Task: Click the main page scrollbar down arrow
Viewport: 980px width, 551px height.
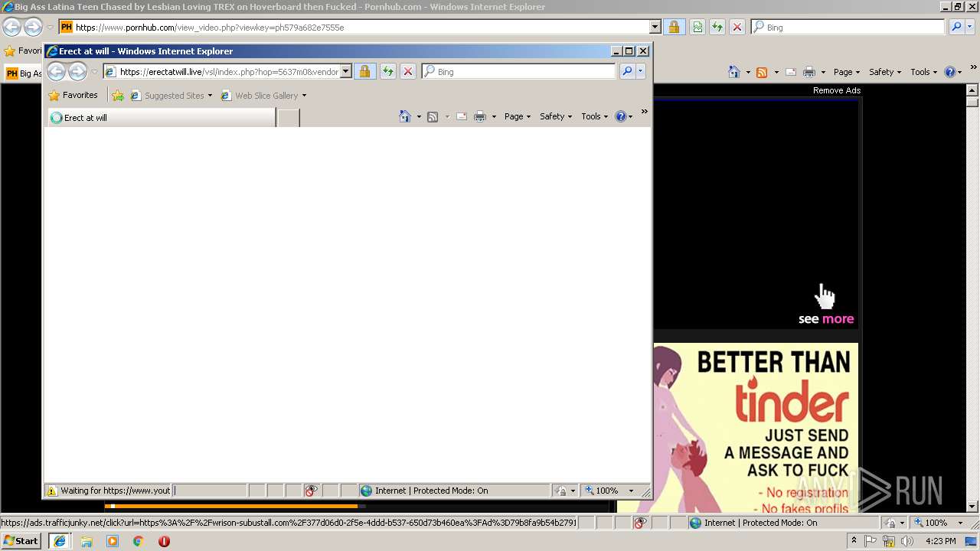Action: tap(972, 507)
